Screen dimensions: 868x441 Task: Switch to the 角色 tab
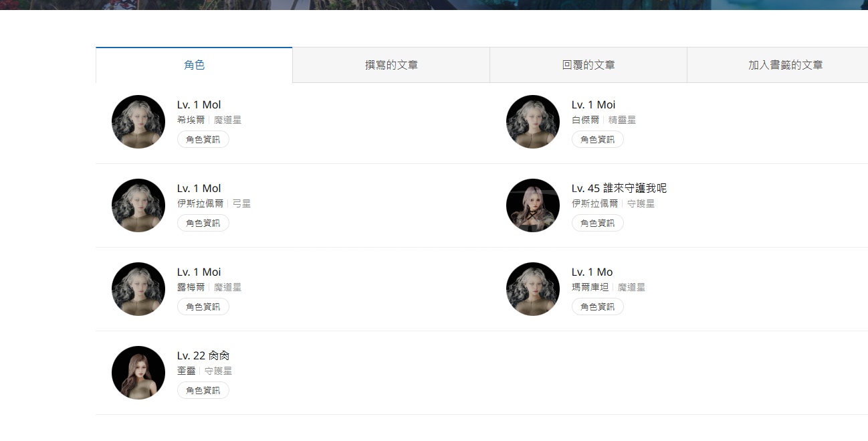click(x=194, y=65)
